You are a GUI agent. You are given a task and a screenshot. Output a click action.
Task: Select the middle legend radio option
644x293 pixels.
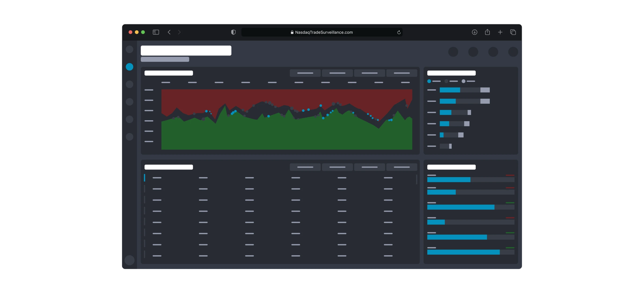pyautogui.click(x=446, y=81)
